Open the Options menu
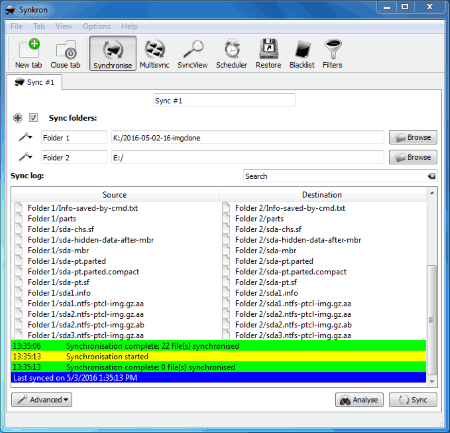The image size is (450, 433). [97, 26]
